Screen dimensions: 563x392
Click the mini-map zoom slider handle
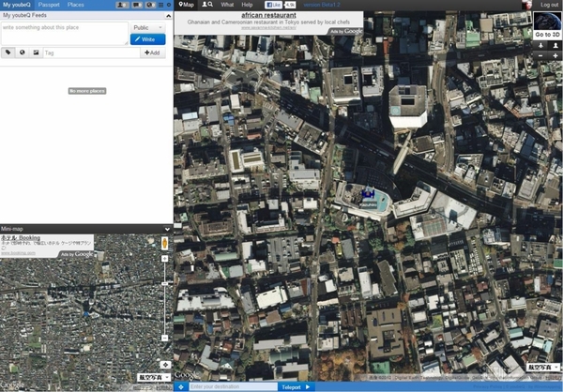164,283
